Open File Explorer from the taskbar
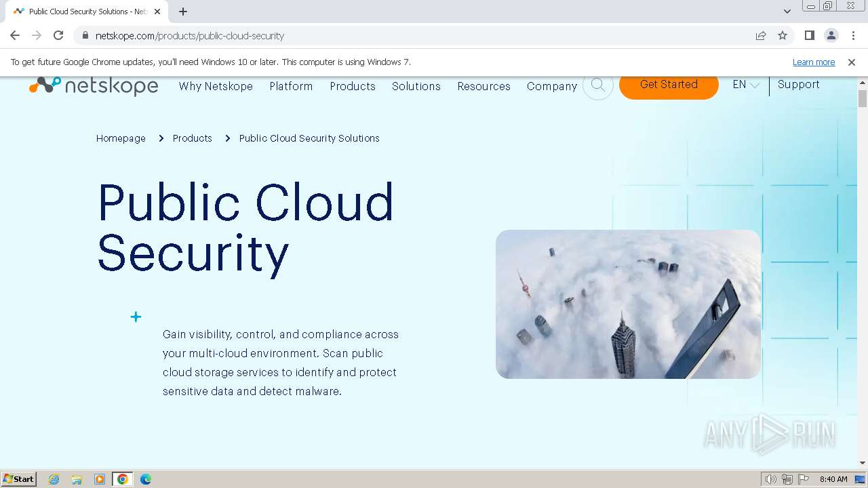868x488 pixels. tap(77, 479)
